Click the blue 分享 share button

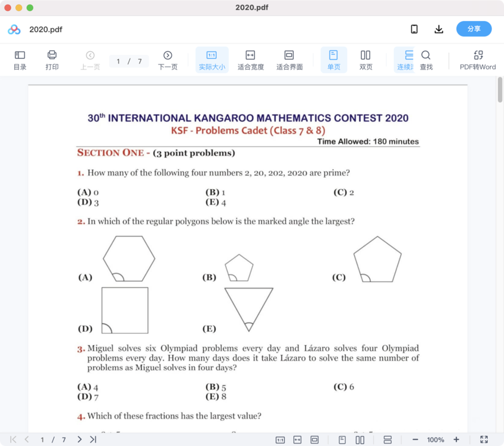474,29
